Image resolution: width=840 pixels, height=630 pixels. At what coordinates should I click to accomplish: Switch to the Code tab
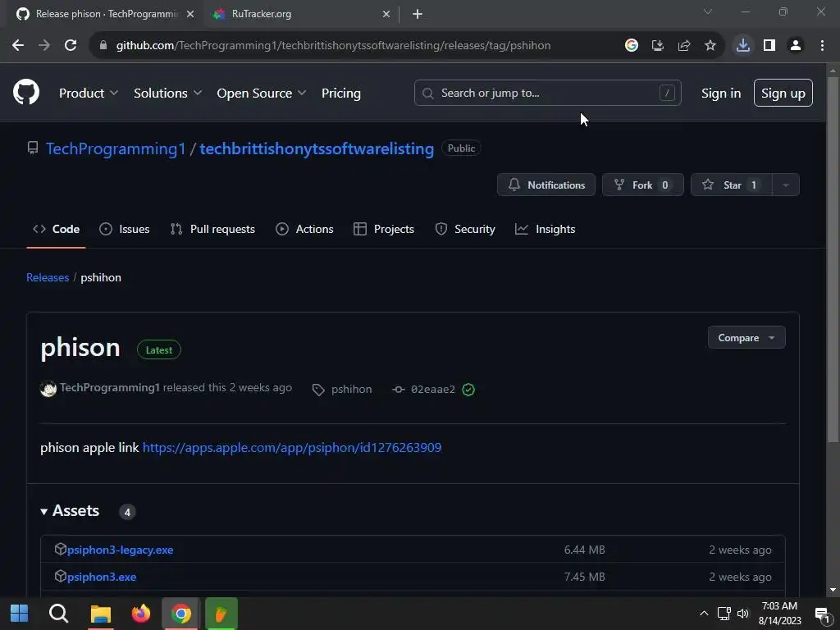(x=57, y=230)
